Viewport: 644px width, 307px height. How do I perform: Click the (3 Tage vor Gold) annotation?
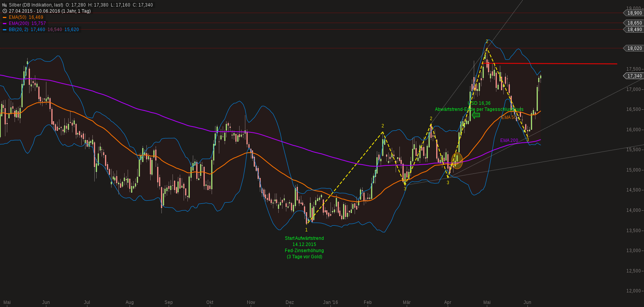coord(304,257)
